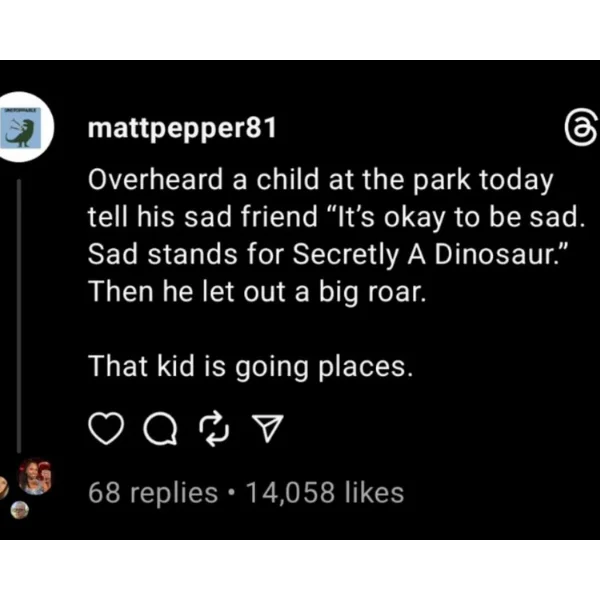Share the post via paper plane icon
This screenshot has height=600, width=600.
[267, 429]
